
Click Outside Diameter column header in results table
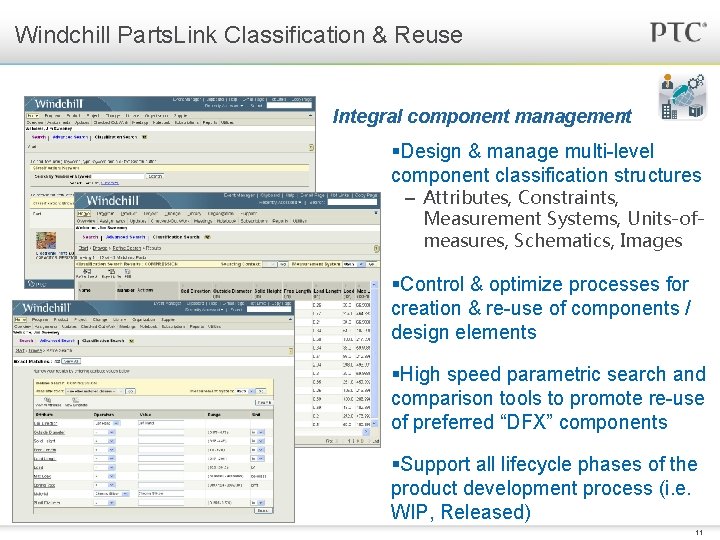point(232,291)
